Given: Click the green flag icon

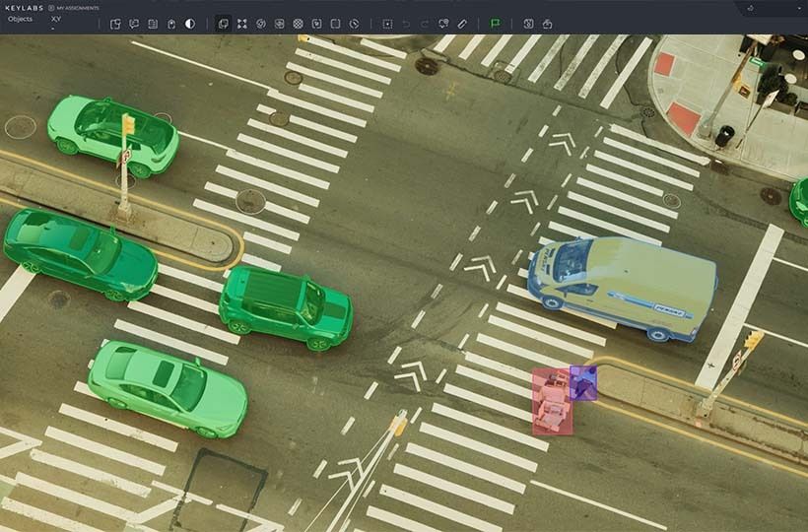Looking at the screenshot, I should (496, 24).
